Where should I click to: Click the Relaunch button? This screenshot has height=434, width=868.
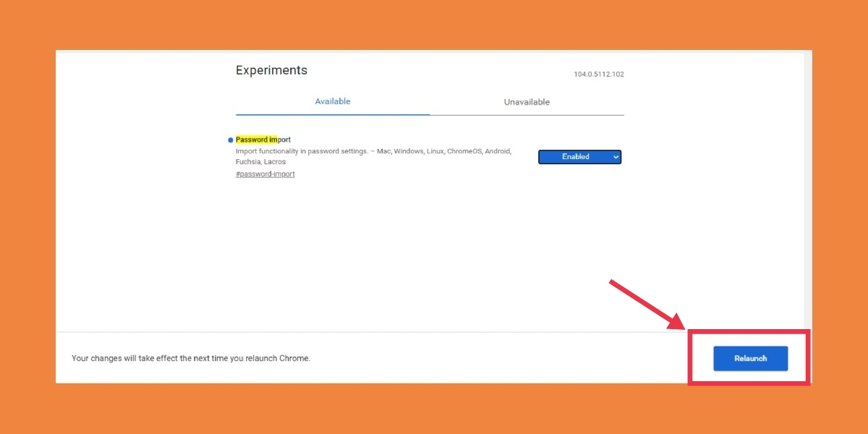750,357
